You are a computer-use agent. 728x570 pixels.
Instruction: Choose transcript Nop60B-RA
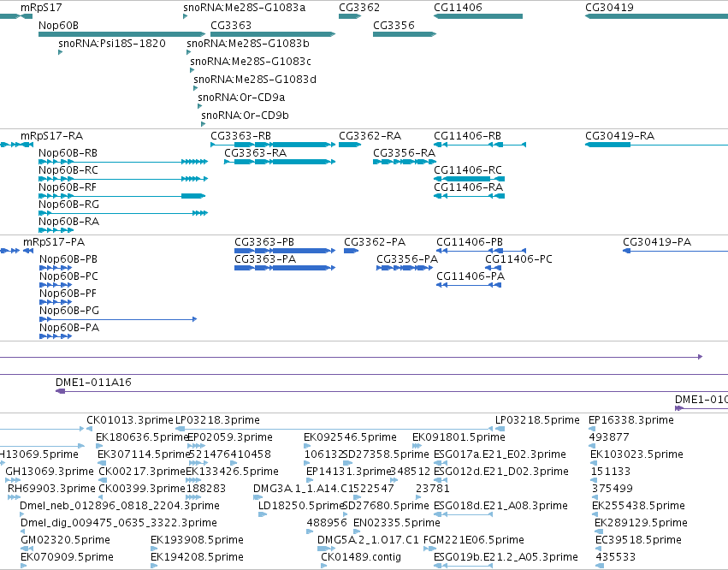pos(68,222)
